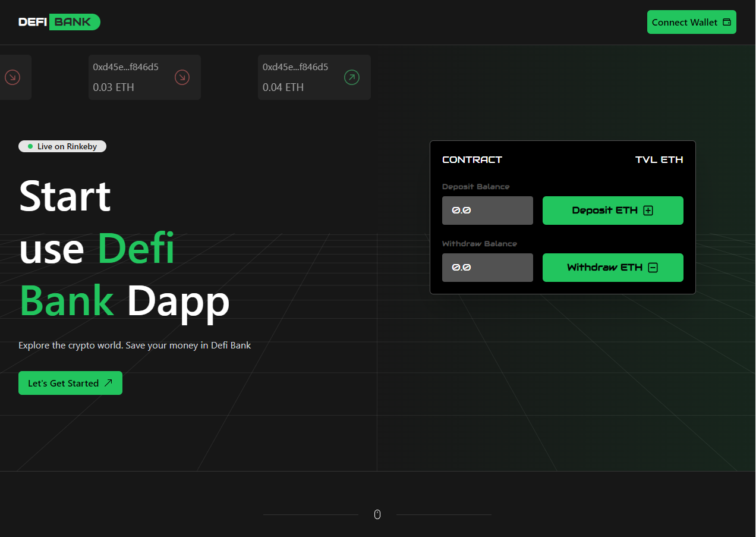This screenshot has height=537, width=756.
Task: Click the red arrow icon on leftmost transaction card
Action: pyautogui.click(x=12, y=77)
